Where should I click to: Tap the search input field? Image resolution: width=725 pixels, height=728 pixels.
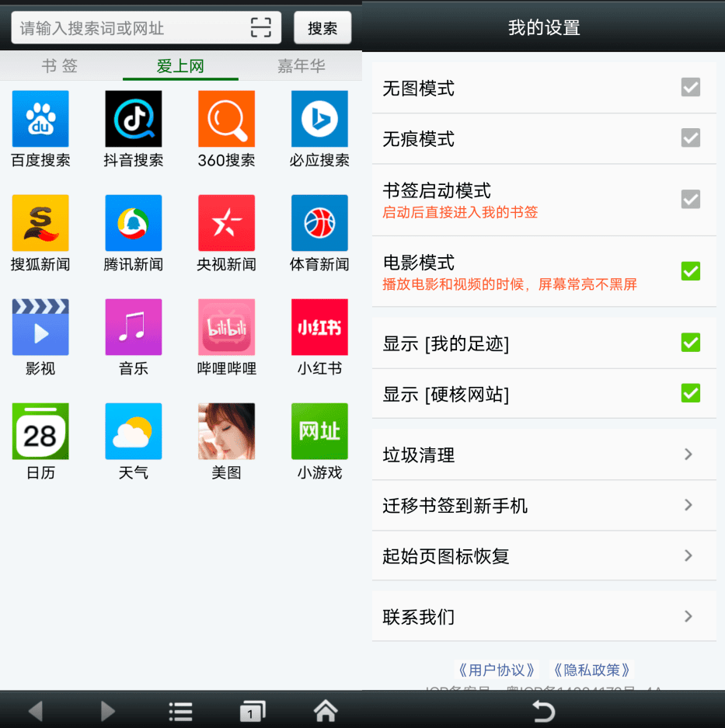pyautogui.click(x=132, y=27)
